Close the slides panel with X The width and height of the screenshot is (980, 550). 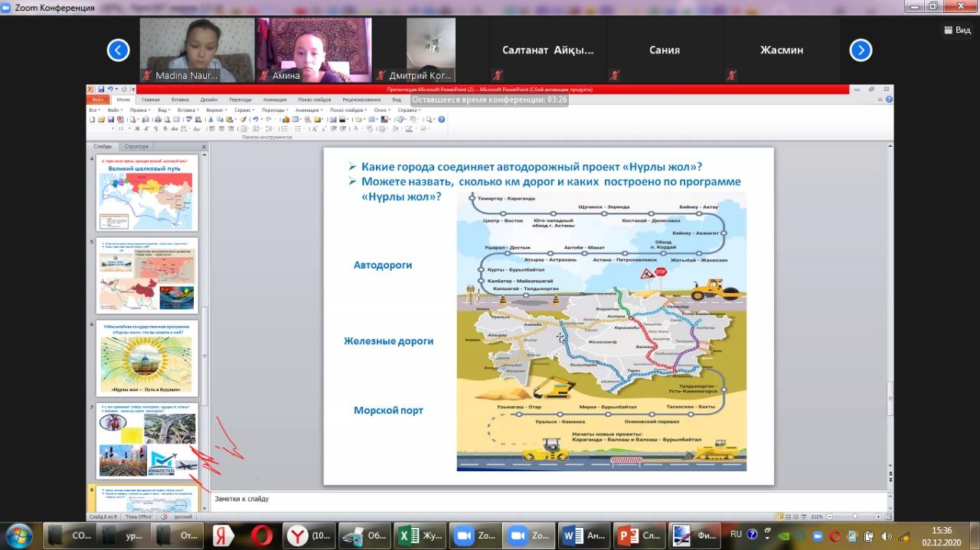pyautogui.click(x=204, y=146)
